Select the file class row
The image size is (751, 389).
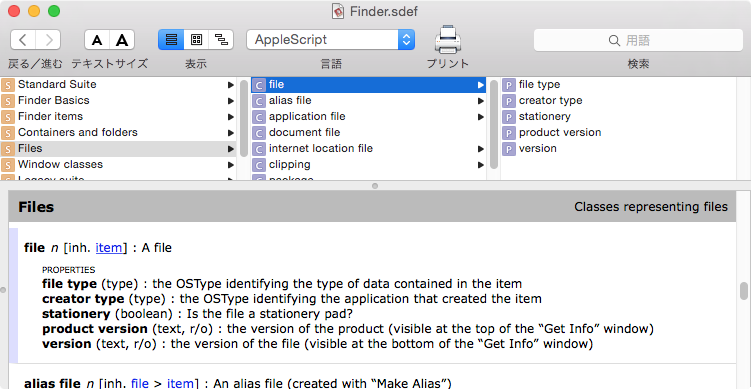tap(368, 85)
